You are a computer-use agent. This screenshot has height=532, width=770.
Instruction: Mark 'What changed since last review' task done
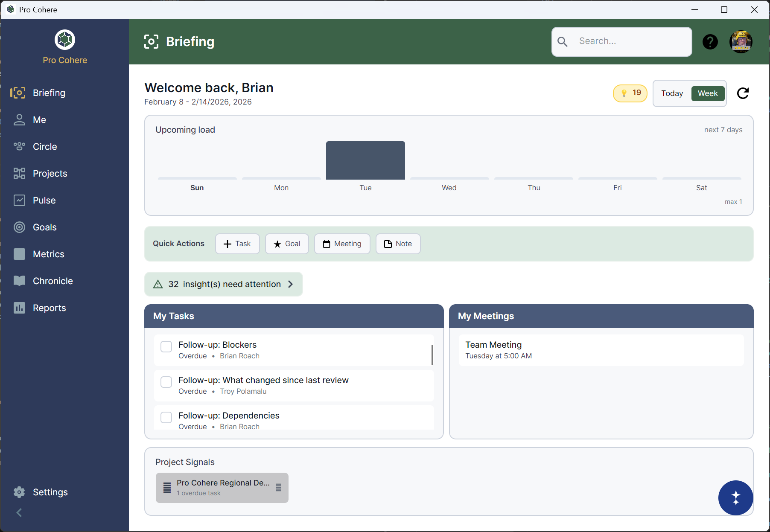point(166,382)
